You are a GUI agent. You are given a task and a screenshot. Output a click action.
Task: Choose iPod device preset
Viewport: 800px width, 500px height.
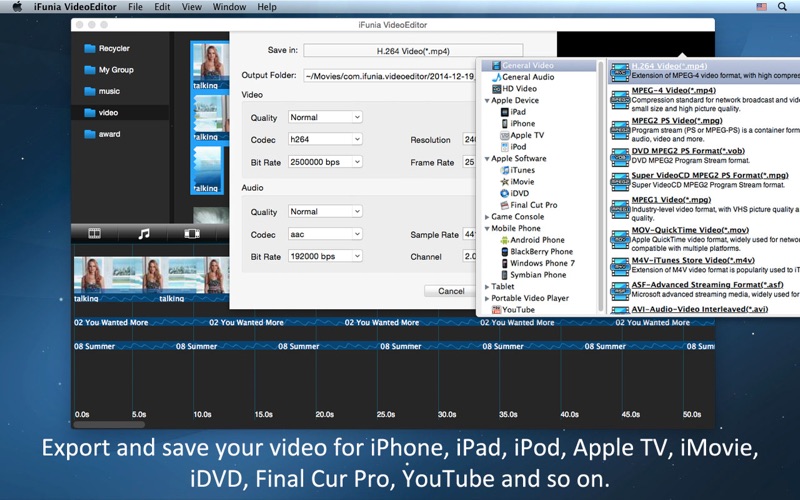click(513, 147)
